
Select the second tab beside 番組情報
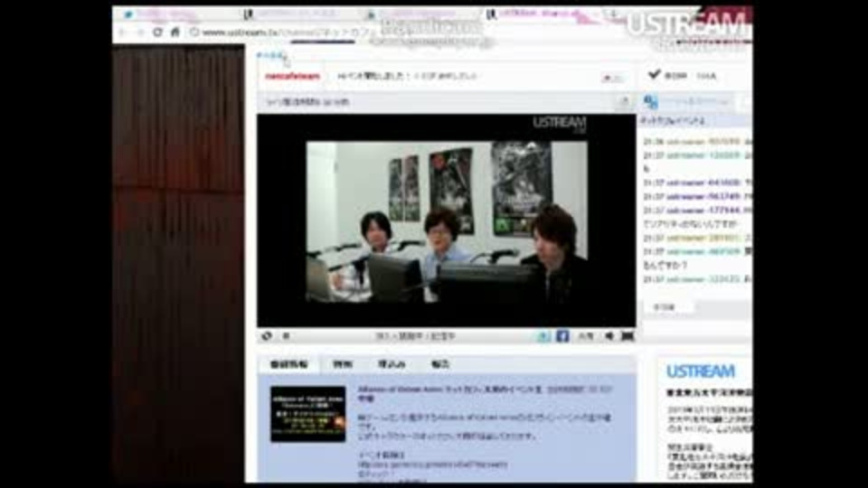click(x=343, y=364)
